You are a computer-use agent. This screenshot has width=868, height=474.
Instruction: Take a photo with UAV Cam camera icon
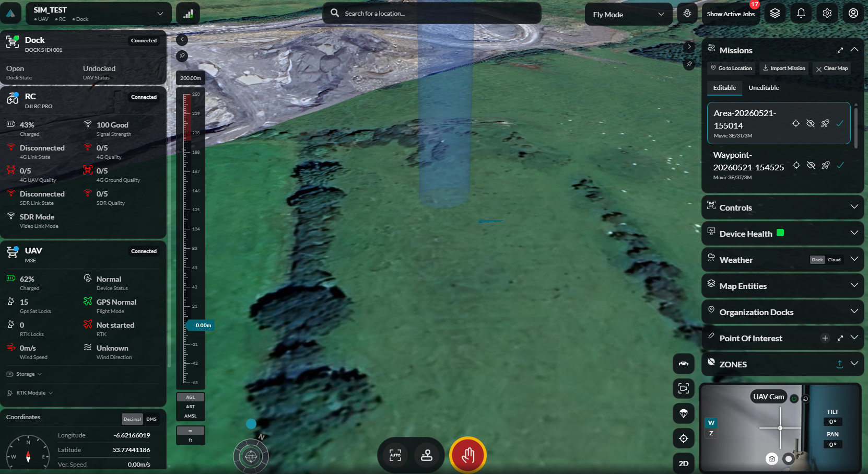772,459
